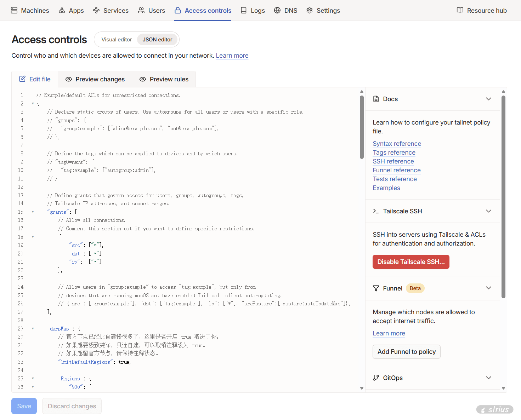The height and width of the screenshot is (420, 521).
Task: Open the Resource hub
Action: 482,11
